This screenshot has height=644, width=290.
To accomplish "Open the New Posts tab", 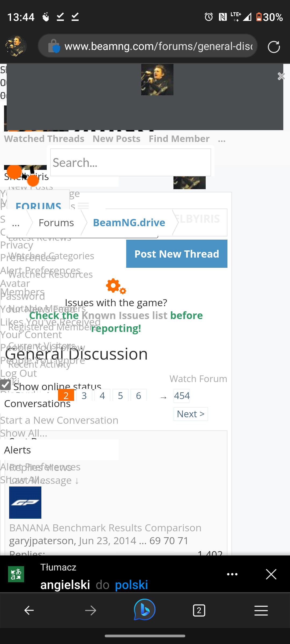I will tap(117, 139).
